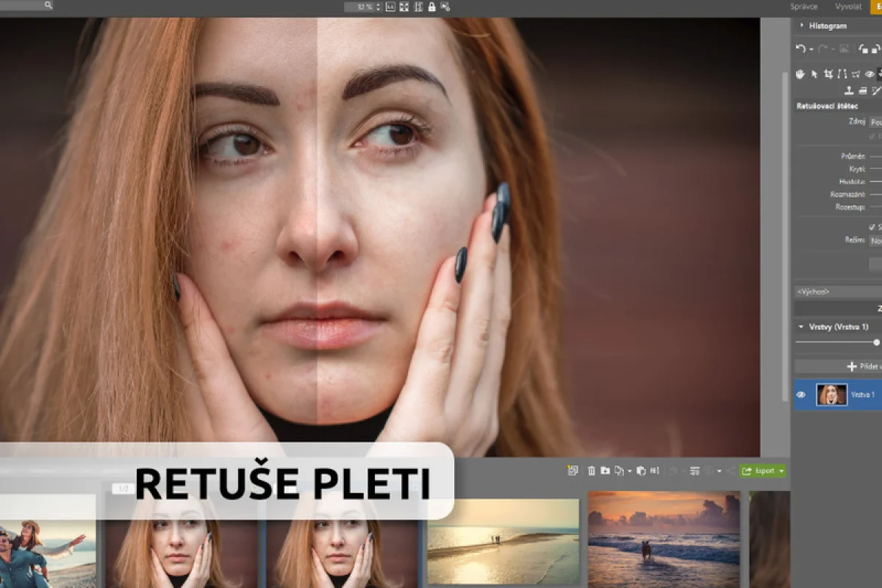The width and height of the screenshot is (882, 588).
Task: Click the rotate left icon
Action: (x=864, y=49)
